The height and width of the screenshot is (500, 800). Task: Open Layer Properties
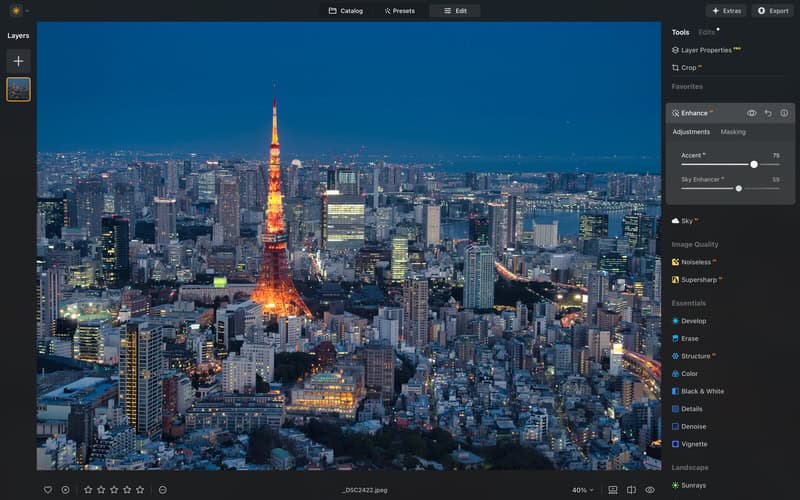706,50
